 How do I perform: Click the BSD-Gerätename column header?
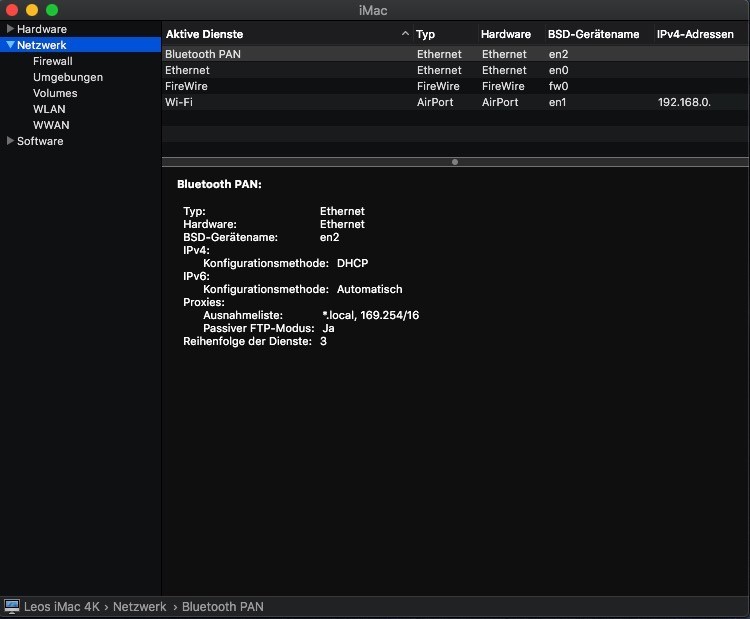[593, 34]
